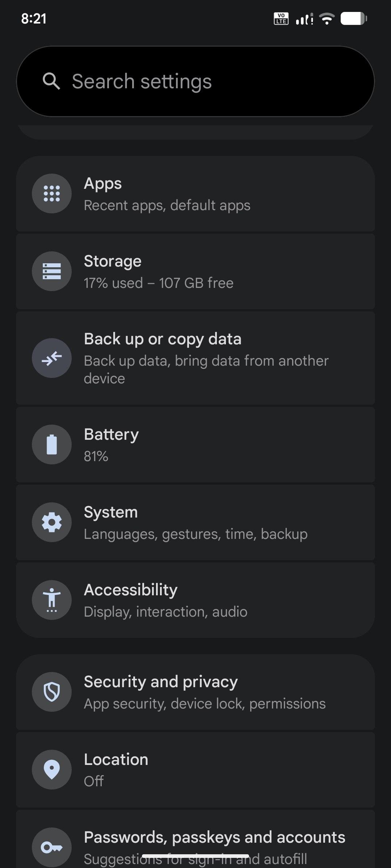
Task: Click the Search settings field
Action: pos(195,81)
